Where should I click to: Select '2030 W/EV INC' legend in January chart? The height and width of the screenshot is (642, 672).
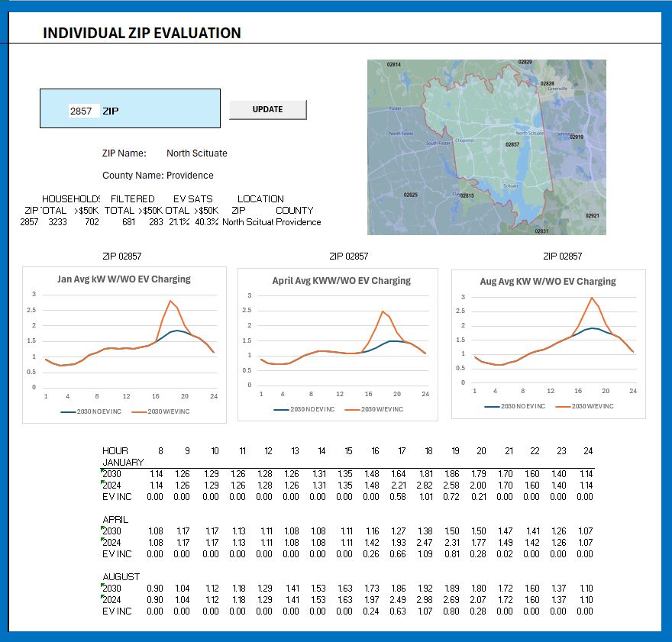pyautogui.click(x=160, y=411)
